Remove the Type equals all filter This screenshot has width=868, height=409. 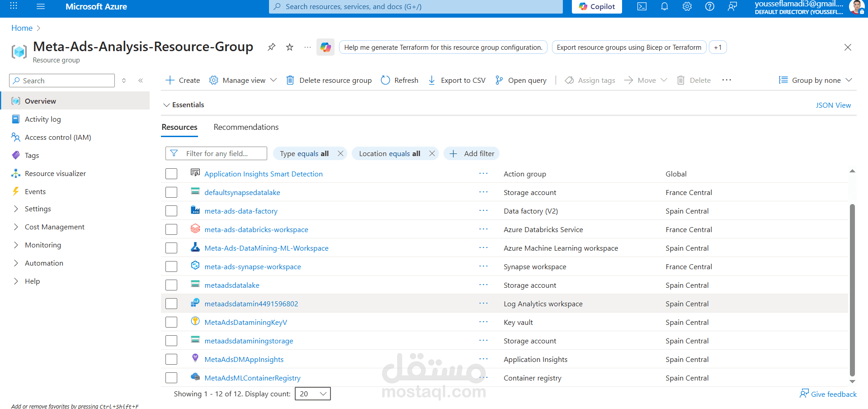(340, 153)
